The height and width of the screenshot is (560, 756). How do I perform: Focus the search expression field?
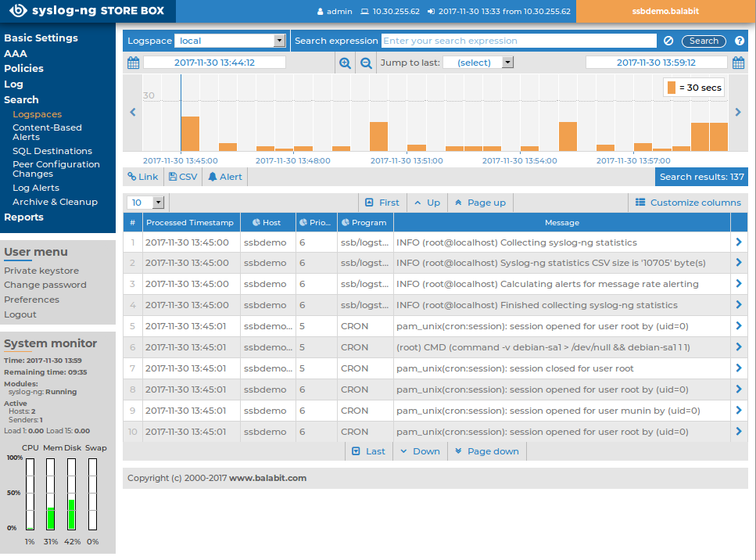(x=519, y=41)
